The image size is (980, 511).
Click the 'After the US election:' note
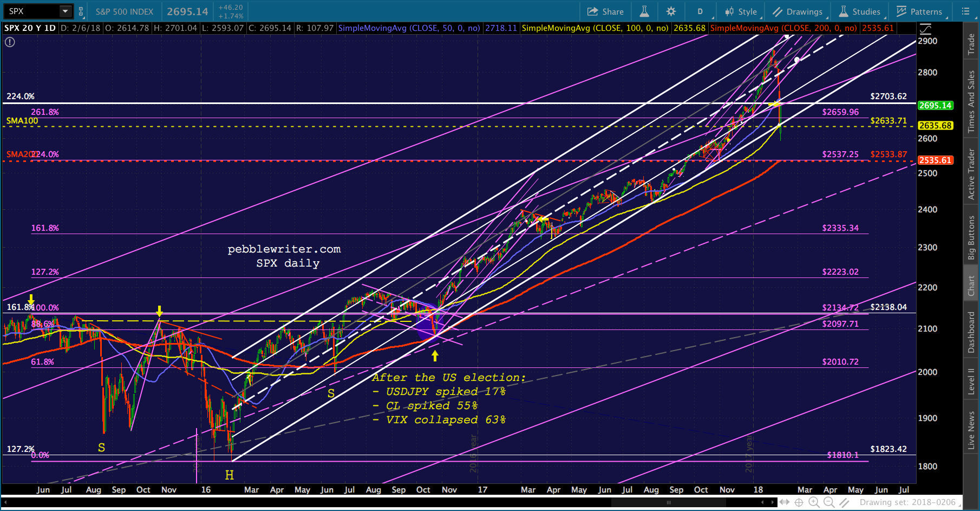point(449,378)
